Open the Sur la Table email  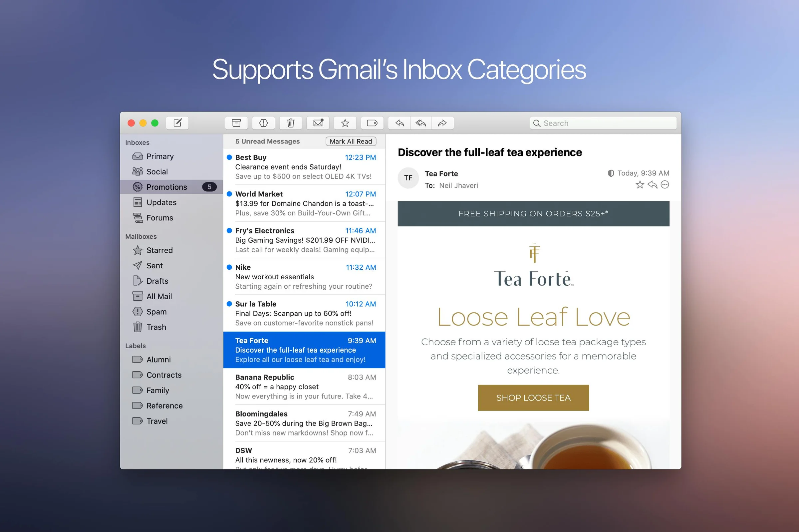[x=304, y=313]
